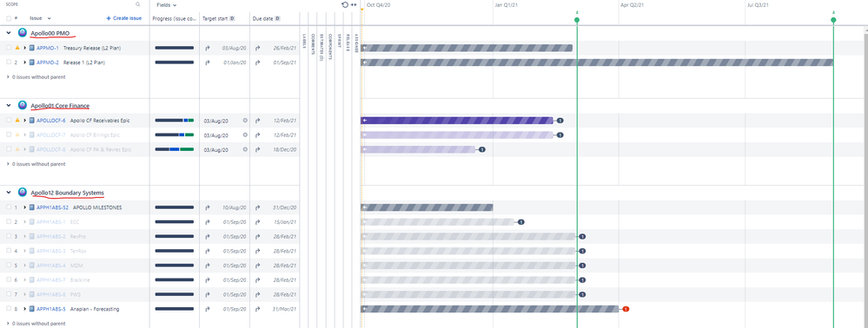868x328 pixels.
Task: Collapse the Apollo01 Core Finance group
Action: click(x=9, y=105)
